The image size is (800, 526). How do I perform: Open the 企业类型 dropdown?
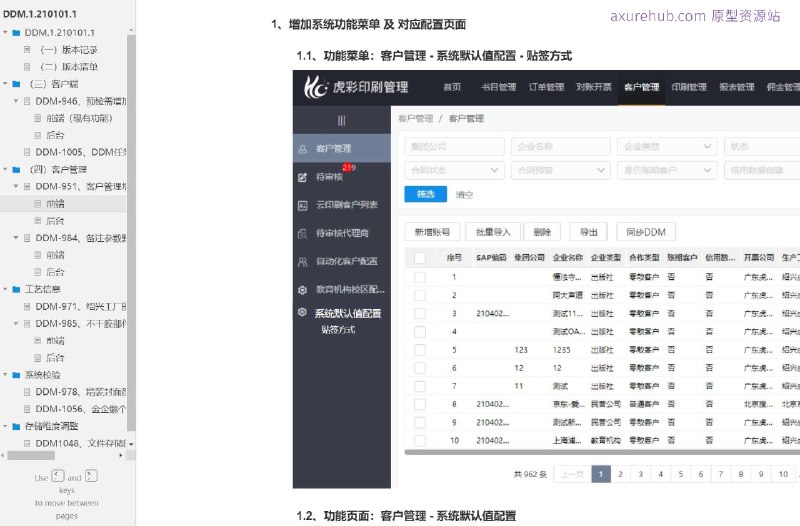point(667,146)
